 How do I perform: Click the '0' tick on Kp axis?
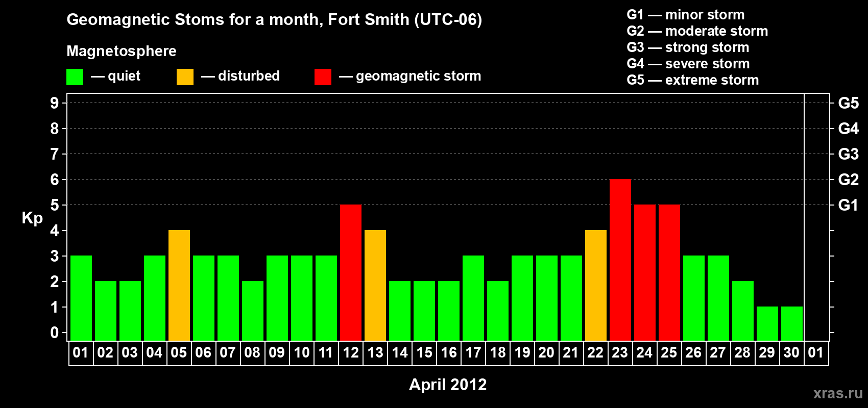tap(55, 333)
